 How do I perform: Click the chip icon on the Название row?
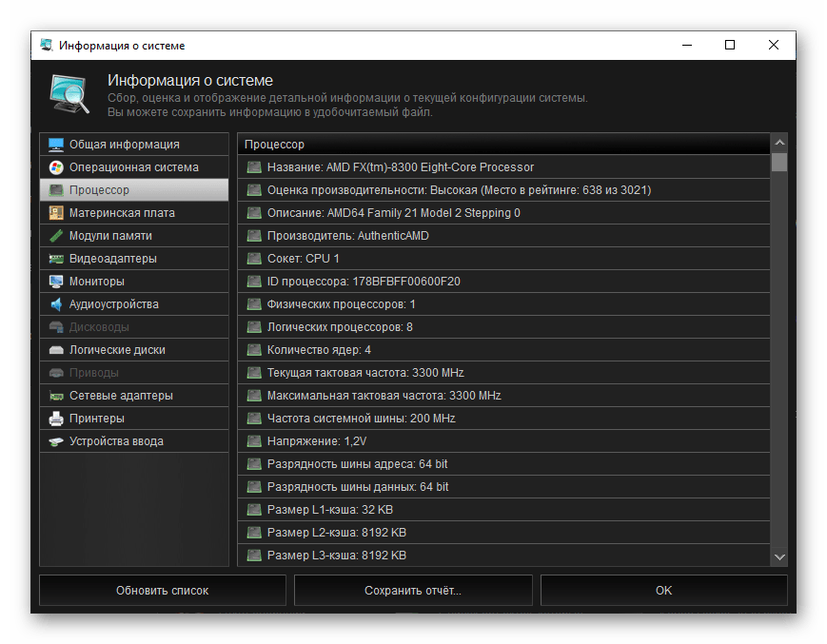pos(254,167)
